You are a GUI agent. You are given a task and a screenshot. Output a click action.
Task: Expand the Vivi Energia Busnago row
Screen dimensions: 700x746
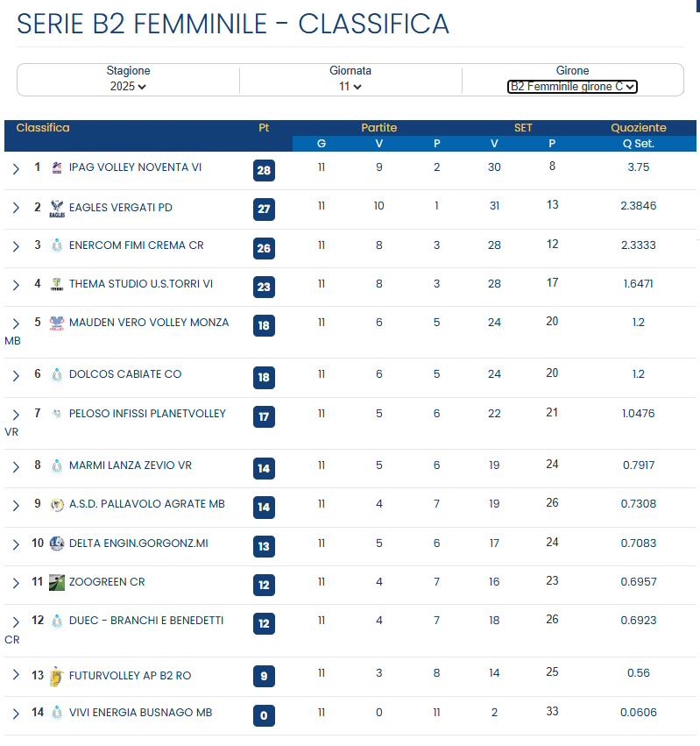[x=16, y=714]
